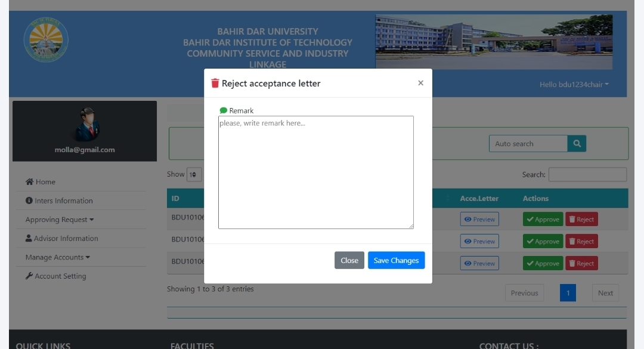Click the green speech-bubble Remark icon
The width and height of the screenshot is (644, 349).
click(x=223, y=110)
